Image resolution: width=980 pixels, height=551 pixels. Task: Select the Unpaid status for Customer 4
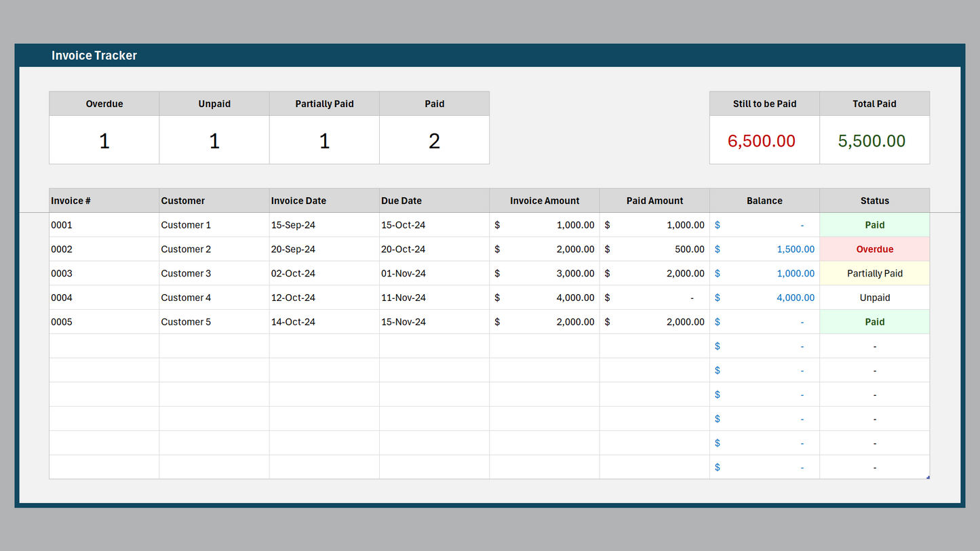[874, 298]
